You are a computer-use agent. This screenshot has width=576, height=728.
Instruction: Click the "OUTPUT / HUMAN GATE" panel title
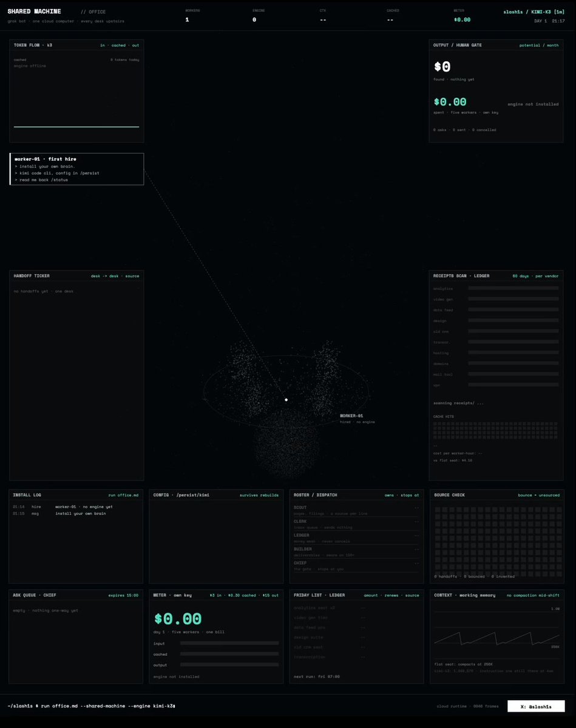click(x=458, y=45)
